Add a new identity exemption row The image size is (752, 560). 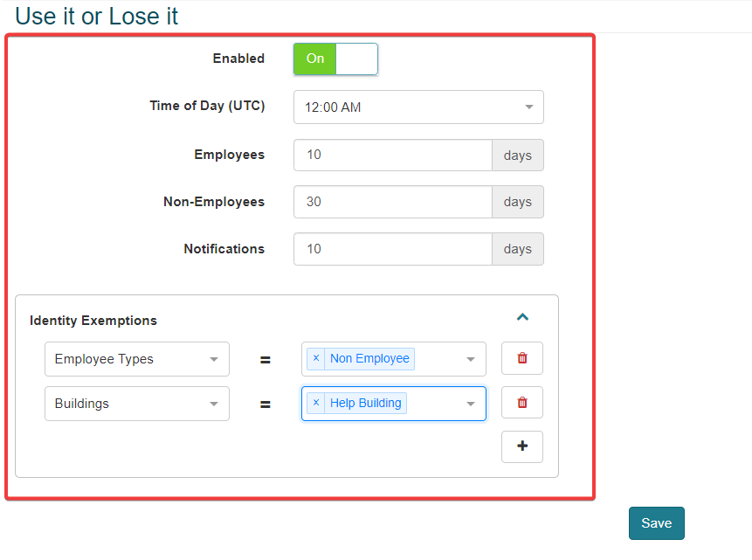522,446
